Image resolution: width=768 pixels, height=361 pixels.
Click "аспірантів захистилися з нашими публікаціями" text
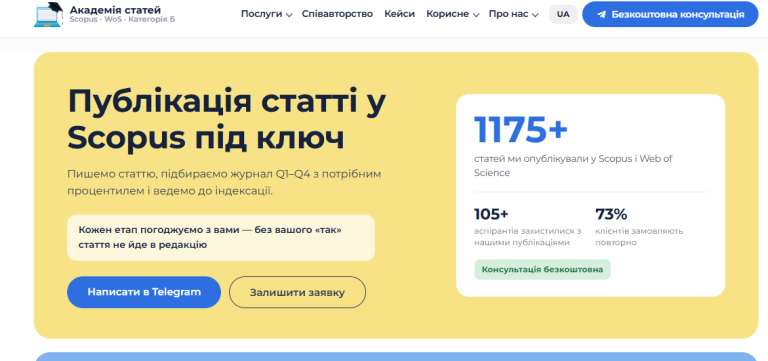pos(528,237)
